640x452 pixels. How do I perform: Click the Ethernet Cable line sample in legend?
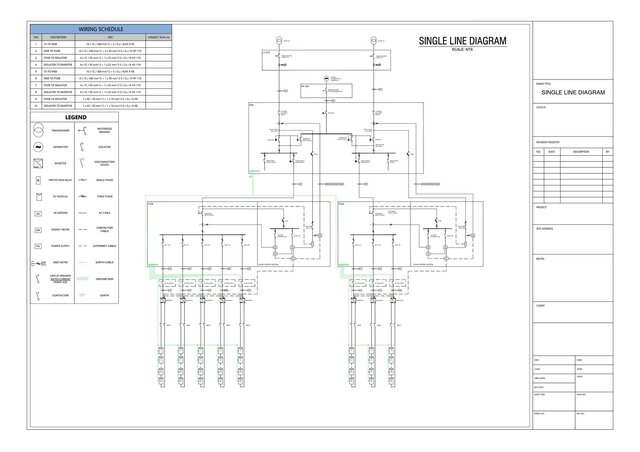click(82, 246)
